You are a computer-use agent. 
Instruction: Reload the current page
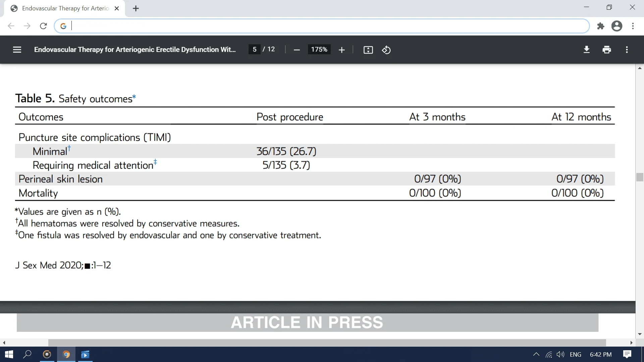click(x=43, y=26)
